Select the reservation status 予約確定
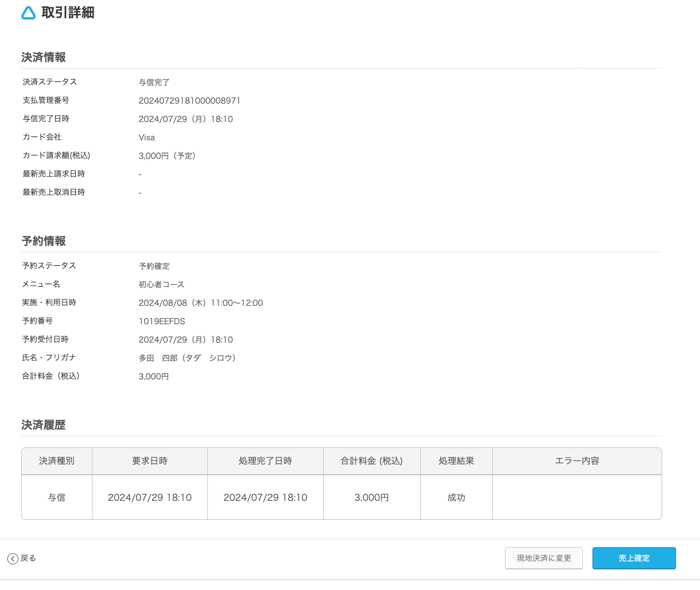The height and width of the screenshot is (590, 700). pos(154,266)
